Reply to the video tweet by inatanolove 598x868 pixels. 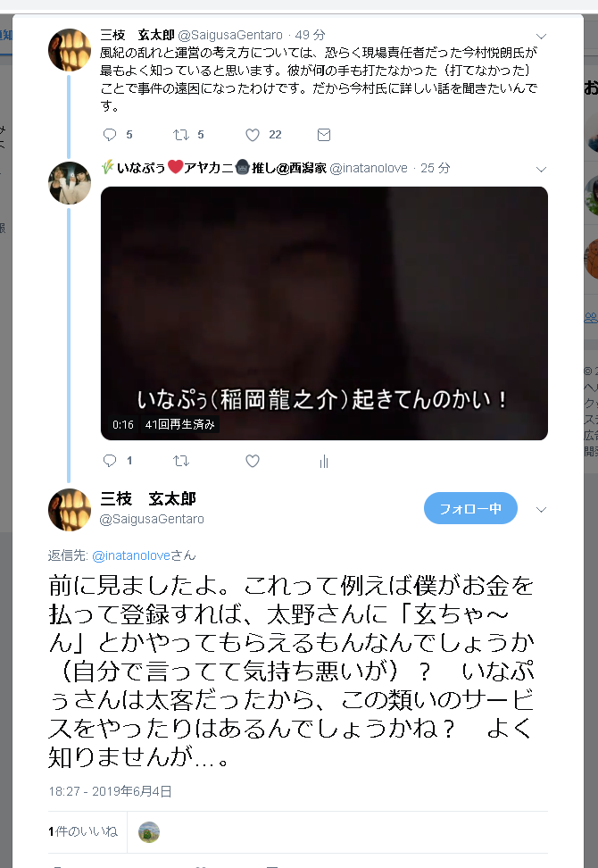pos(110,461)
